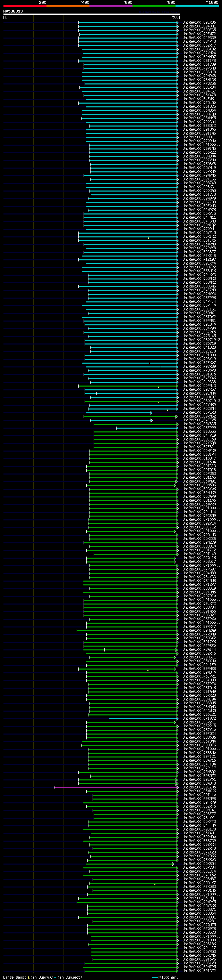Screen dimensions: 222x980
Task: Select hit UniRef100_B4FW61
Action: (x=199, y=99)
